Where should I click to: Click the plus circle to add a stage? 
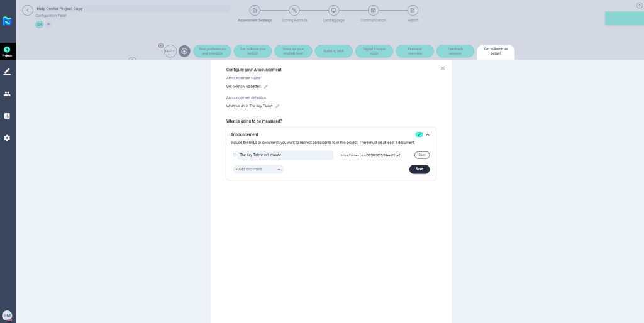[184, 51]
